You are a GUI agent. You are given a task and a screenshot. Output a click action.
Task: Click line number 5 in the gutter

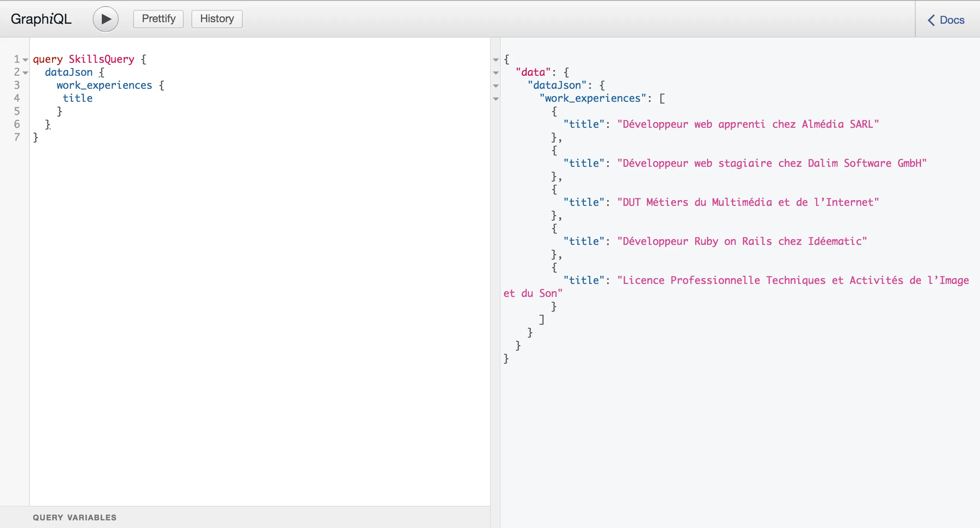point(17,111)
